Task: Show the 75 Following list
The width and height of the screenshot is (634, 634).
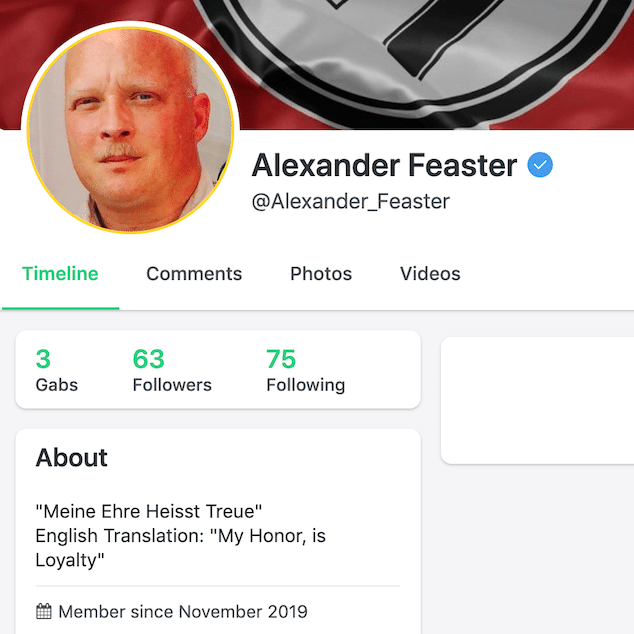Action: tap(306, 370)
